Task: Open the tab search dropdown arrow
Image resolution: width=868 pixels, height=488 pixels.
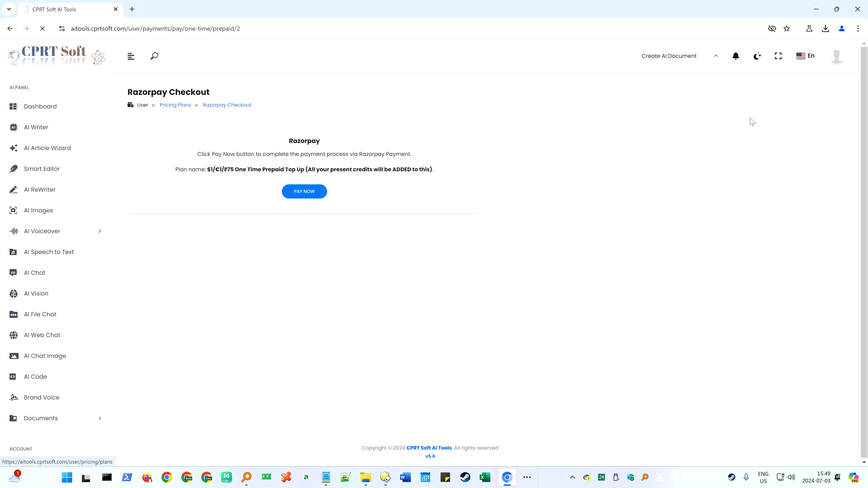Action: (9, 9)
